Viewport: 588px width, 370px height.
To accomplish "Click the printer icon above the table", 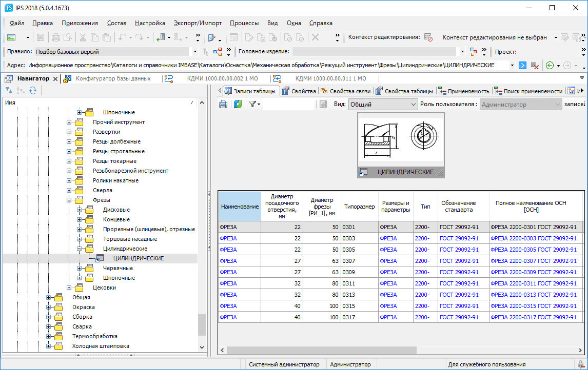I will tap(223, 105).
